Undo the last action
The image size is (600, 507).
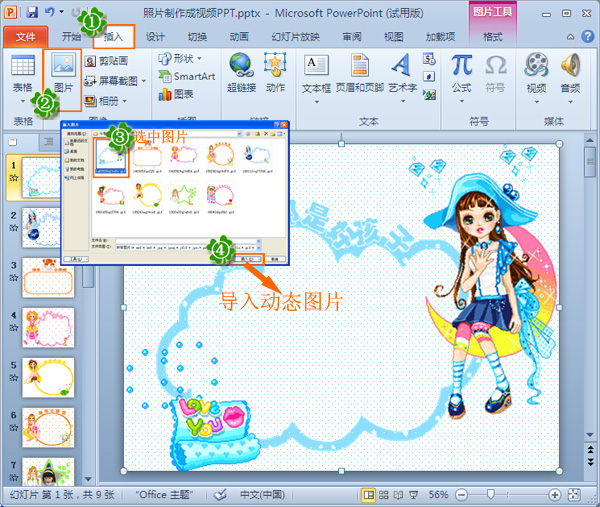(50, 12)
